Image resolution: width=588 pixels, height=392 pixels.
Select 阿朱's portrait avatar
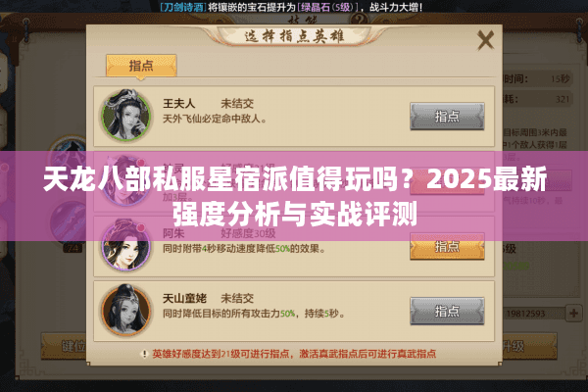pos(126,245)
